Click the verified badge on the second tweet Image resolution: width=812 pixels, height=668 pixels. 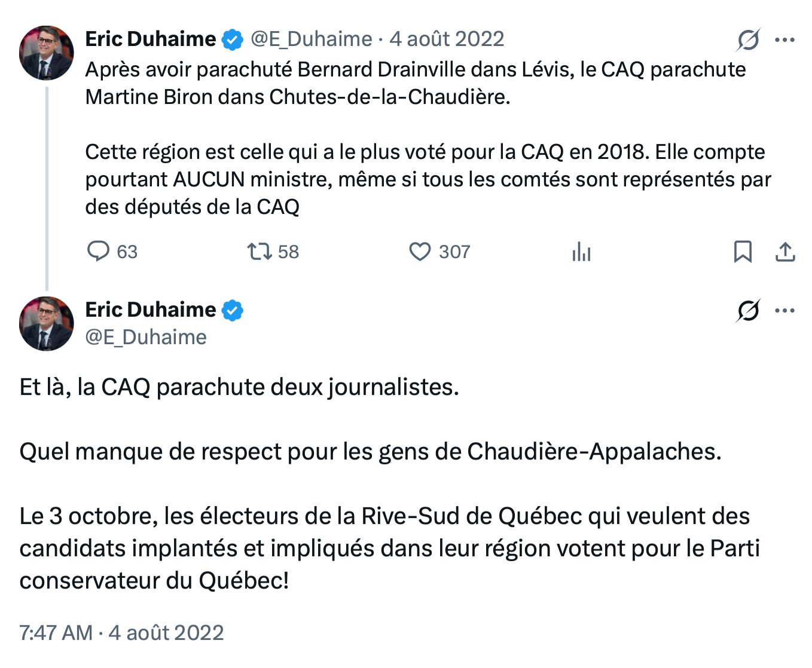233,311
